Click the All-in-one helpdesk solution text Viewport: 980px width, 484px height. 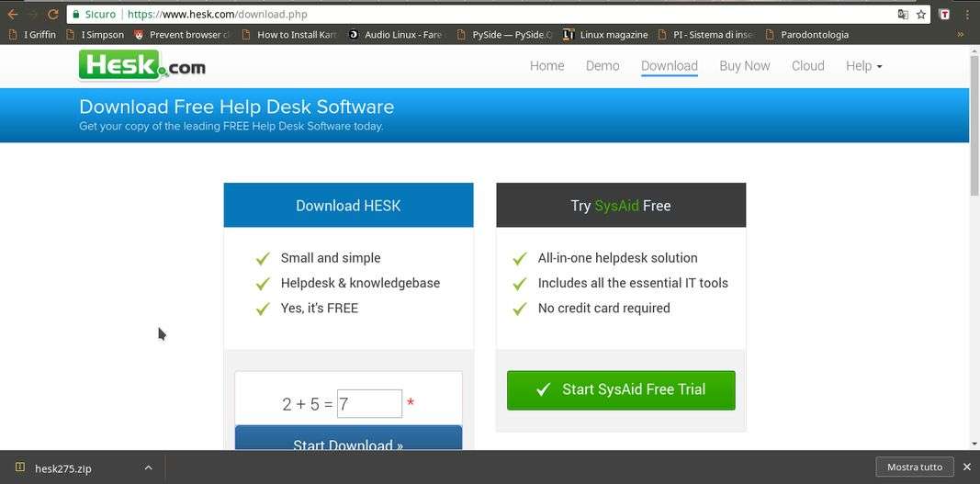(x=617, y=258)
